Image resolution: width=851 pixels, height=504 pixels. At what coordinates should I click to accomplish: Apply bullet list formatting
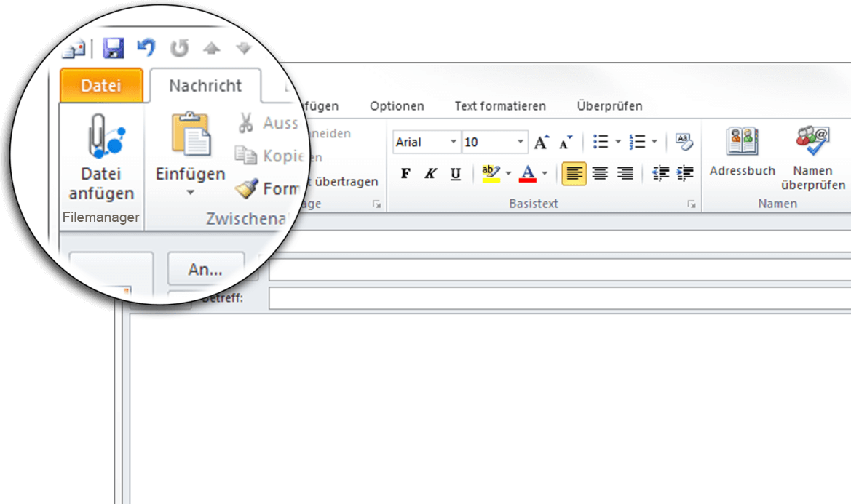coord(601,142)
